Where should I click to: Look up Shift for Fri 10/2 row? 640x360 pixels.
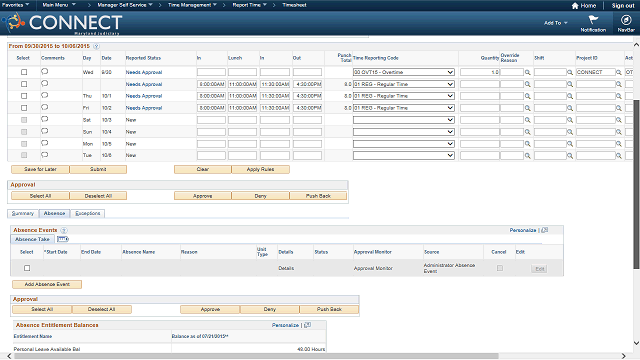570,108
